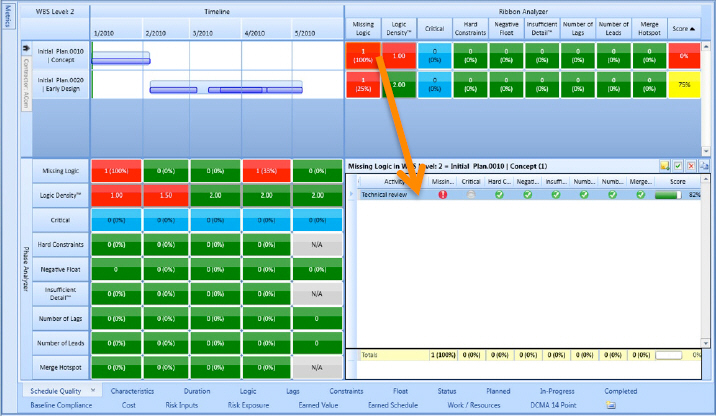Sort by the Score column header arrow
This screenshot has width=716, height=416.
691,30
